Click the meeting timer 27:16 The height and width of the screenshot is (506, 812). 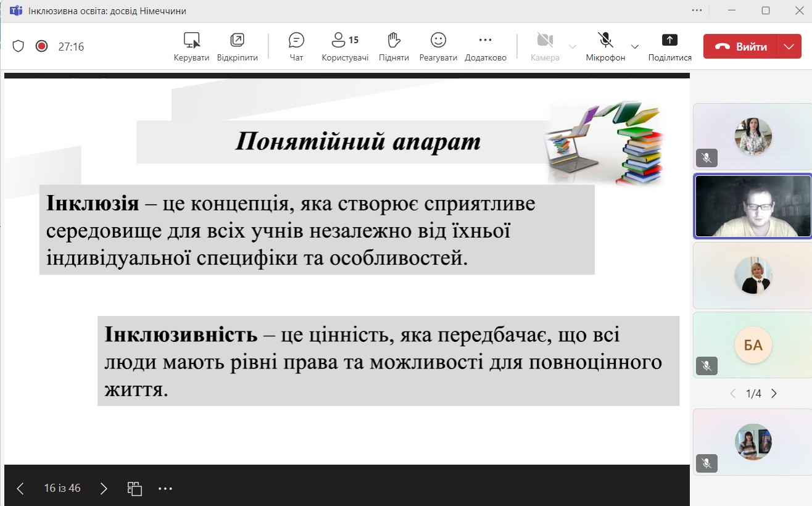click(71, 46)
